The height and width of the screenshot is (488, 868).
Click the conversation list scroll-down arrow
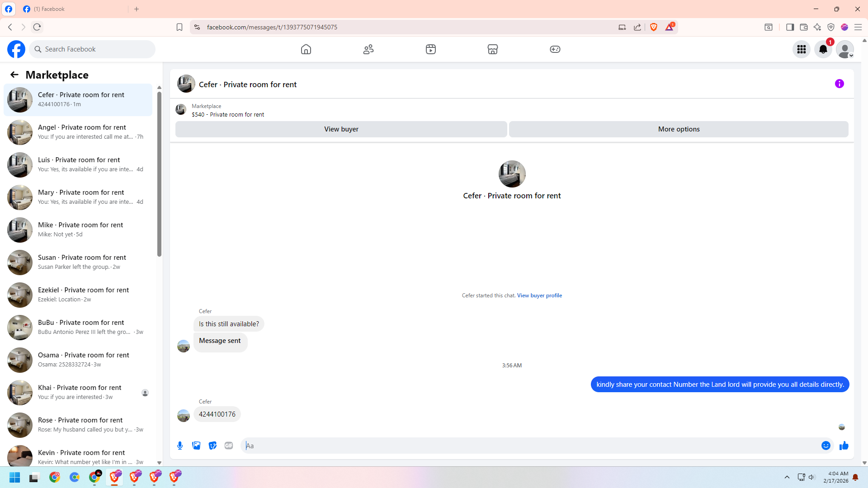(x=159, y=463)
